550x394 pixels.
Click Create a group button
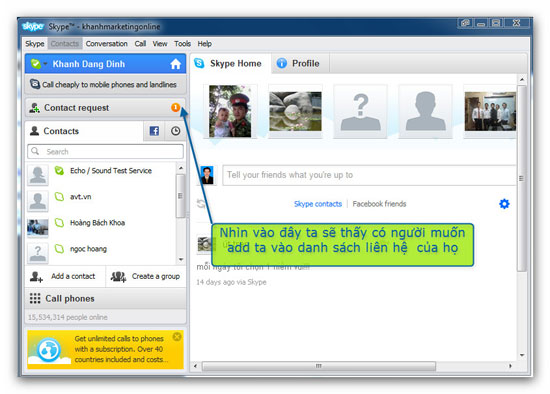146,276
